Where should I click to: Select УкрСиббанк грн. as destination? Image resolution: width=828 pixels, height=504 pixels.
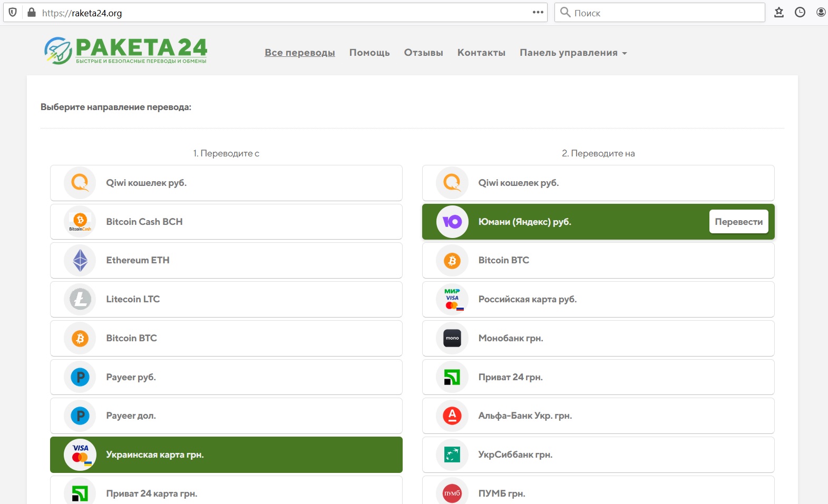598,454
